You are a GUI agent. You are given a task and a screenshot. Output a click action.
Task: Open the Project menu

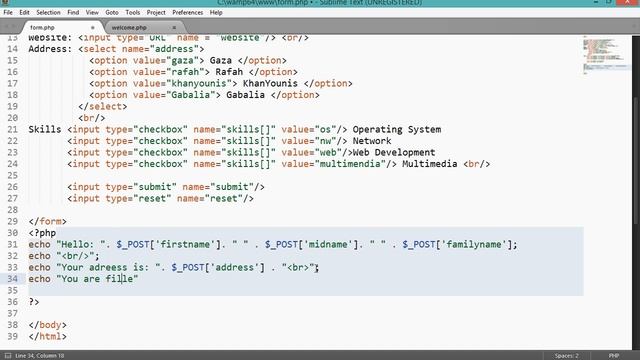(x=156, y=13)
